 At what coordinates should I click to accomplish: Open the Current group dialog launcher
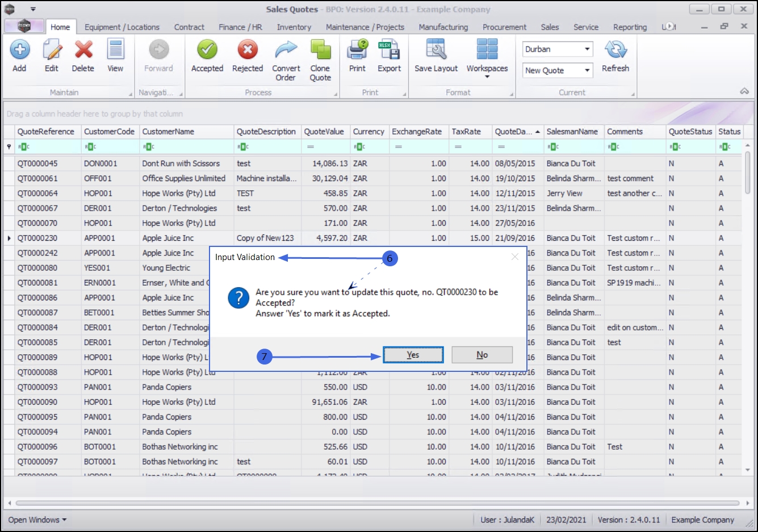(x=633, y=94)
